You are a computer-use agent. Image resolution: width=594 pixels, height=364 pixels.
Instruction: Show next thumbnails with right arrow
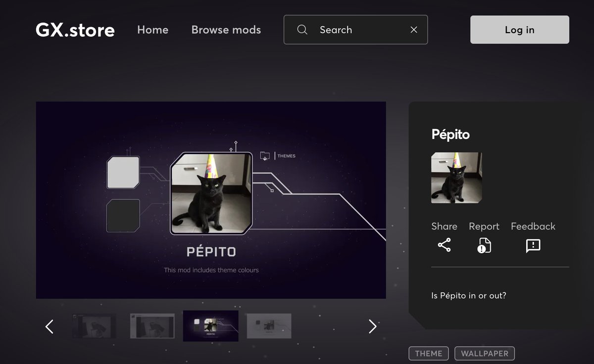tap(373, 326)
